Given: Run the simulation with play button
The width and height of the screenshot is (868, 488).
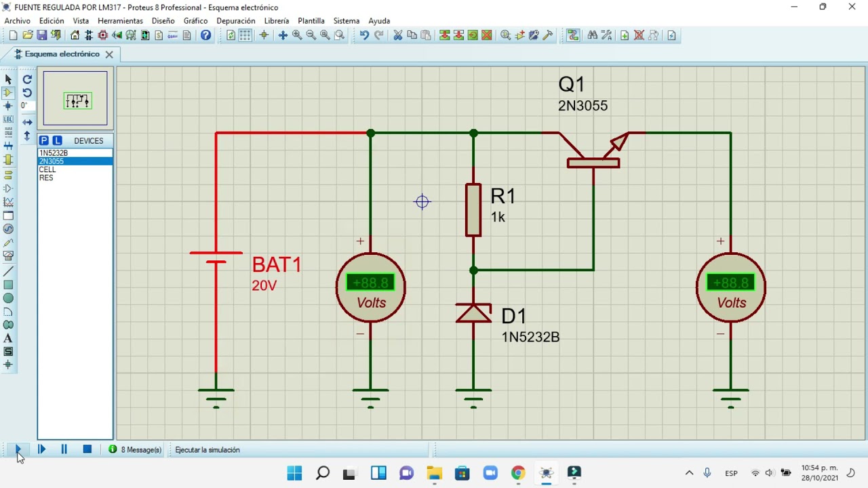Looking at the screenshot, I should tap(18, 449).
